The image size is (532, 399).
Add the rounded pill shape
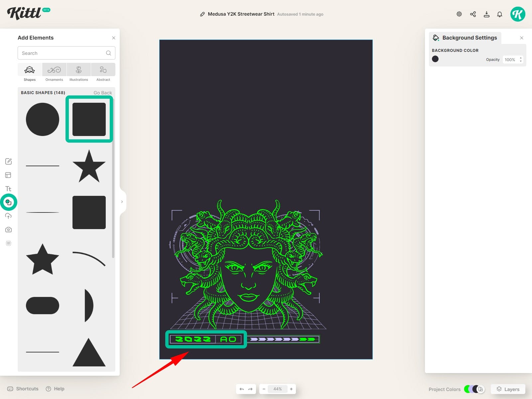click(43, 306)
